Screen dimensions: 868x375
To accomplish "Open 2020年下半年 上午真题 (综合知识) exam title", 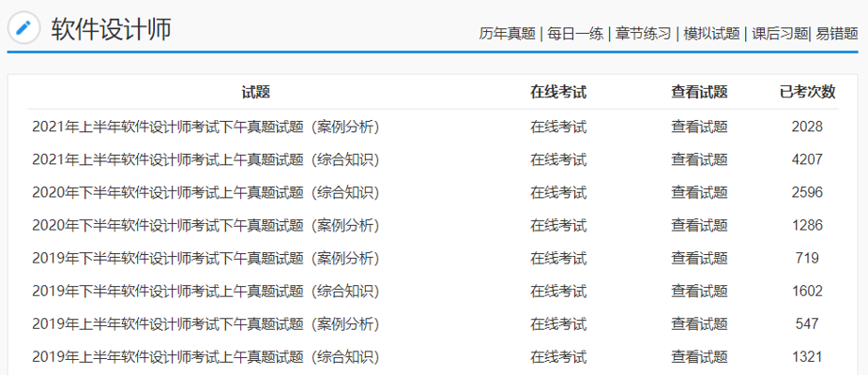I will [206, 192].
